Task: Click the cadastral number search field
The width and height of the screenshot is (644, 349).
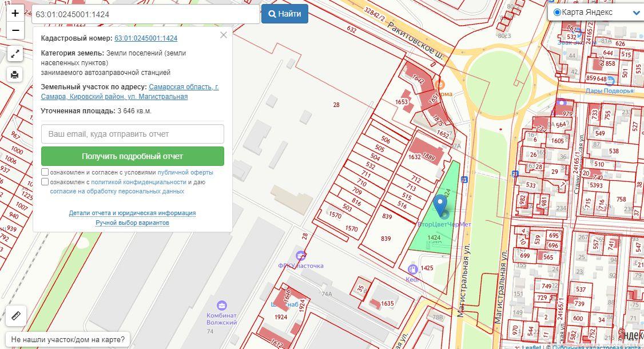Action: point(145,14)
